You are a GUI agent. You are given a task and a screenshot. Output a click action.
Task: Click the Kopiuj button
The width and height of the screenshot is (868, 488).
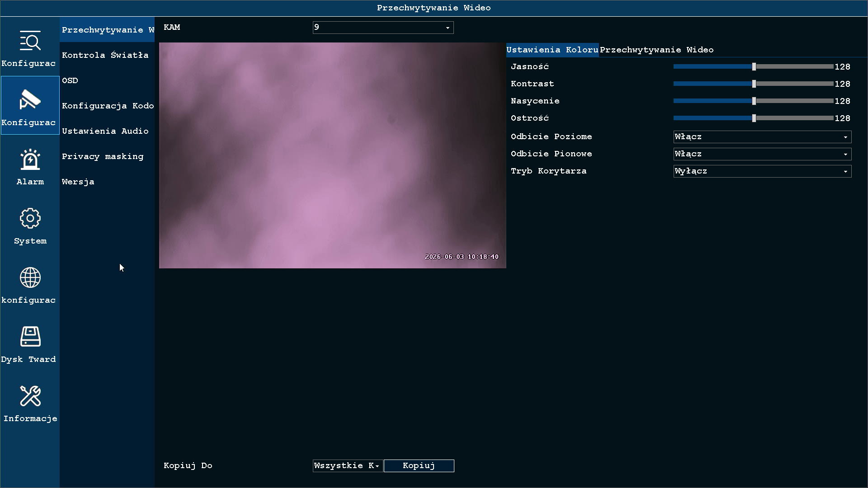(x=419, y=466)
